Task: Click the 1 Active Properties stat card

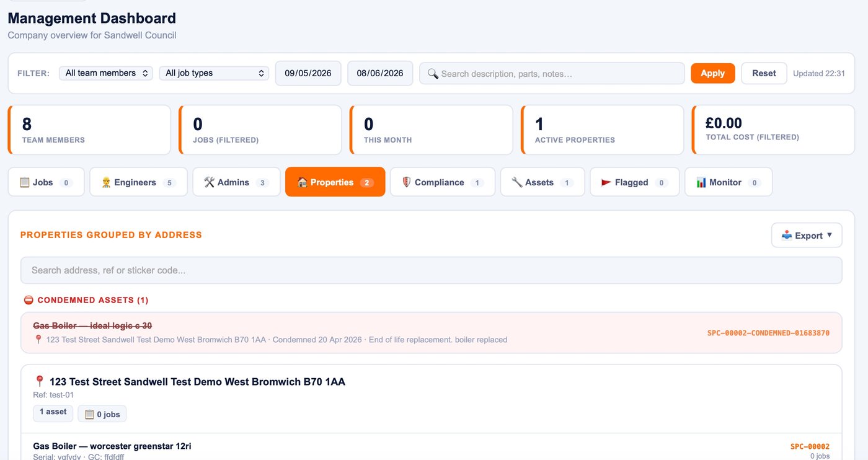Action: tap(603, 130)
